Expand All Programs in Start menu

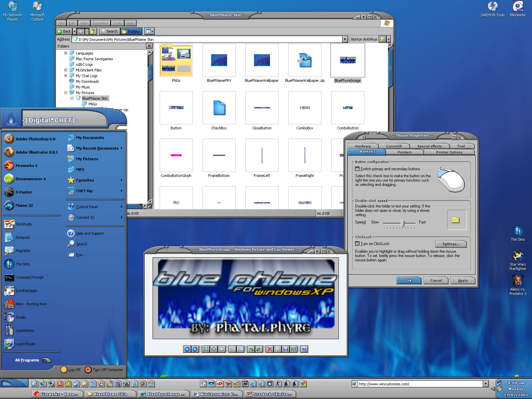coord(33,360)
